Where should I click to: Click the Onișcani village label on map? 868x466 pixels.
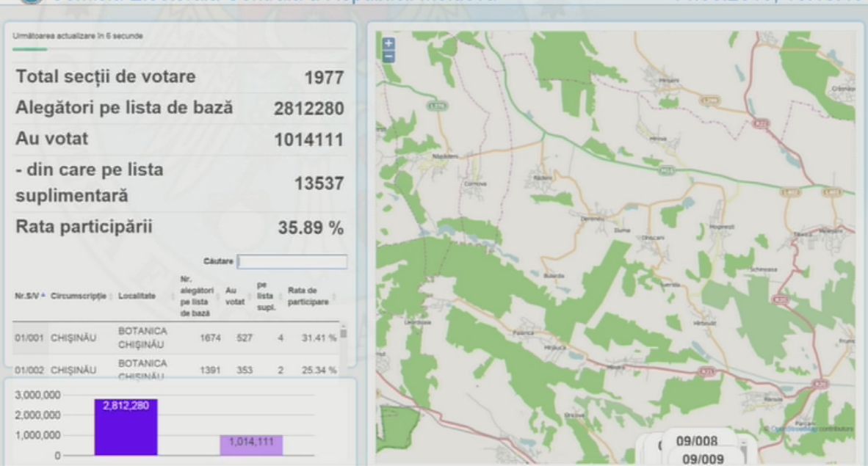coord(654,238)
